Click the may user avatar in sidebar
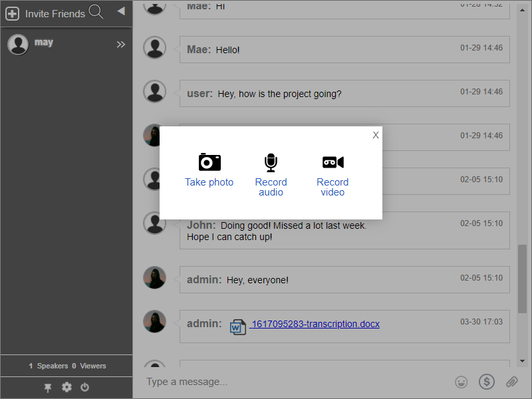The image size is (532, 399). pyautogui.click(x=18, y=45)
